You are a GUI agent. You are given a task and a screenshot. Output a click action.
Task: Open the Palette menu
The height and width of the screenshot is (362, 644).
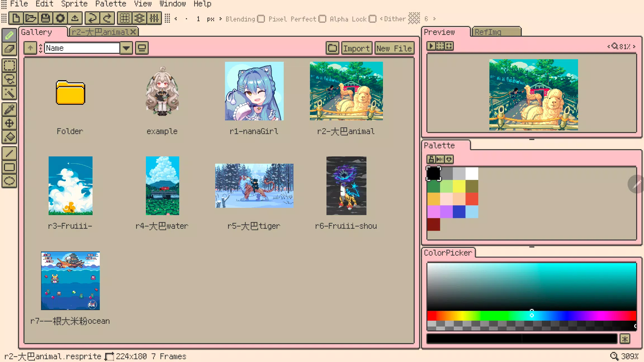point(111,4)
